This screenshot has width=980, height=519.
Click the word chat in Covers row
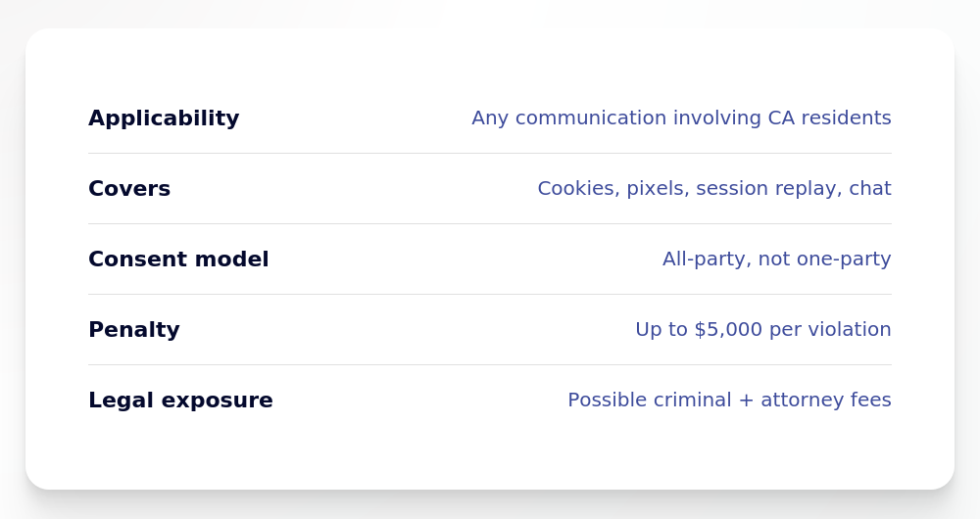[x=870, y=189]
